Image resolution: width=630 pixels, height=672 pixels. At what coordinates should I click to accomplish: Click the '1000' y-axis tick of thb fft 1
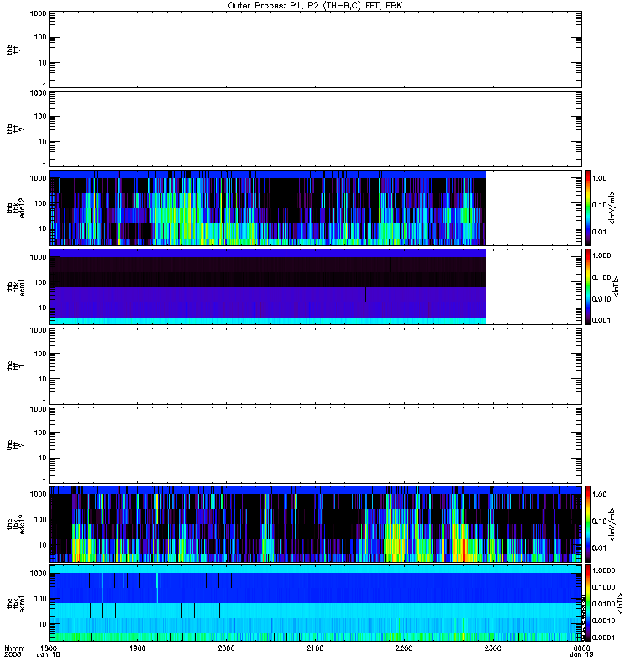tap(38, 13)
